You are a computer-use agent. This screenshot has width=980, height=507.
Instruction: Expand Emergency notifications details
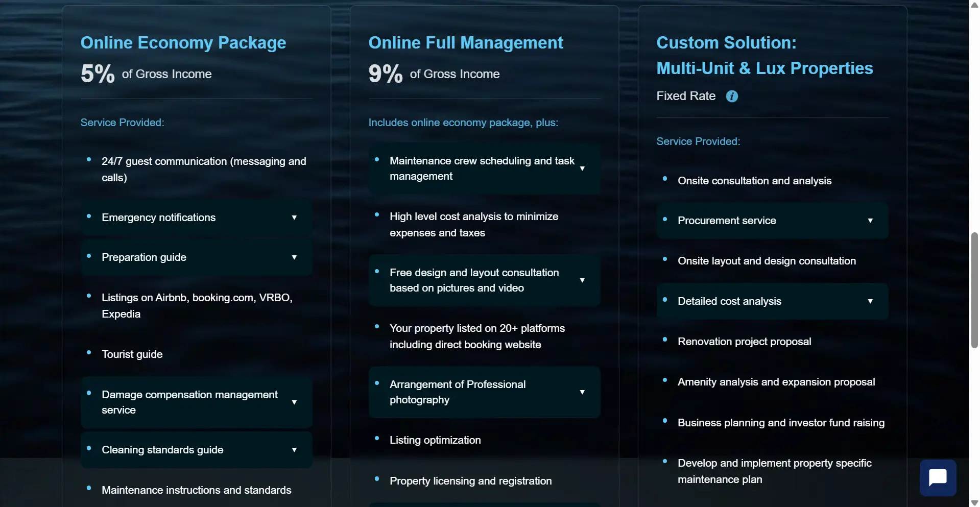(x=294, y=218)
